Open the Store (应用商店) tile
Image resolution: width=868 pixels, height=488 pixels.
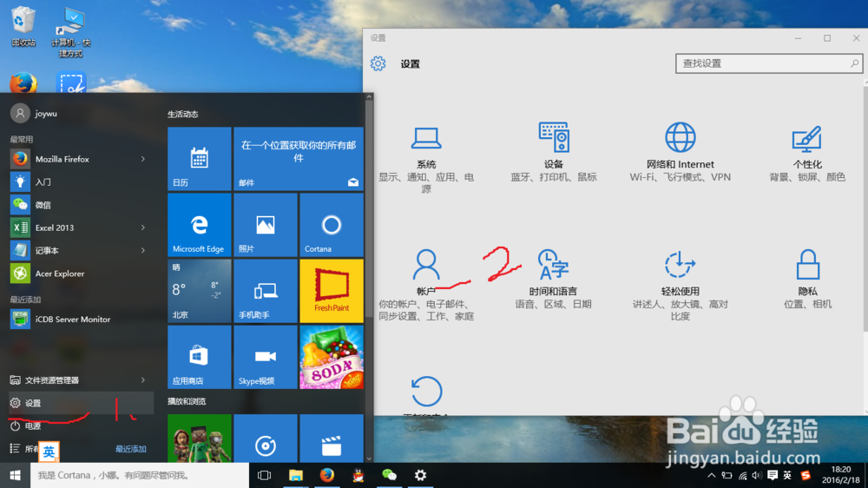(200, 357)
